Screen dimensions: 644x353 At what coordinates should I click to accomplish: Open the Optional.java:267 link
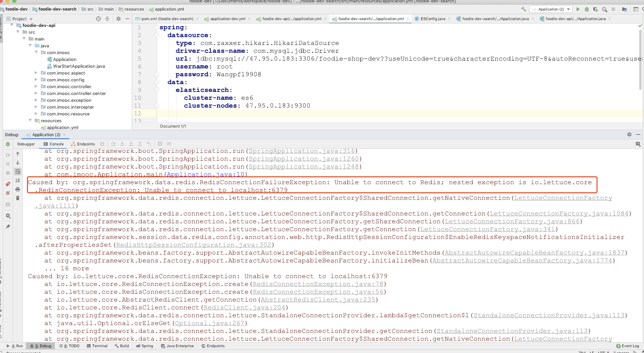pyautogui.click(x=210, y=323)
